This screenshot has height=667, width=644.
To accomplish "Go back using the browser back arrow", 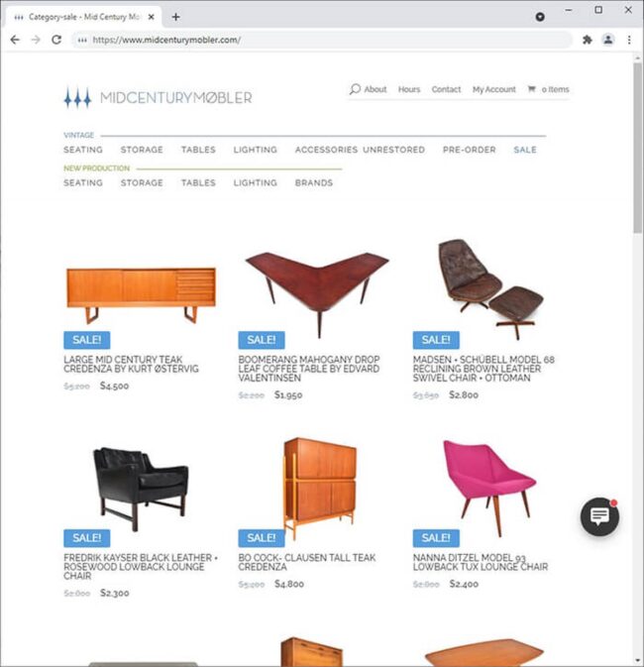I will (15, 40).
